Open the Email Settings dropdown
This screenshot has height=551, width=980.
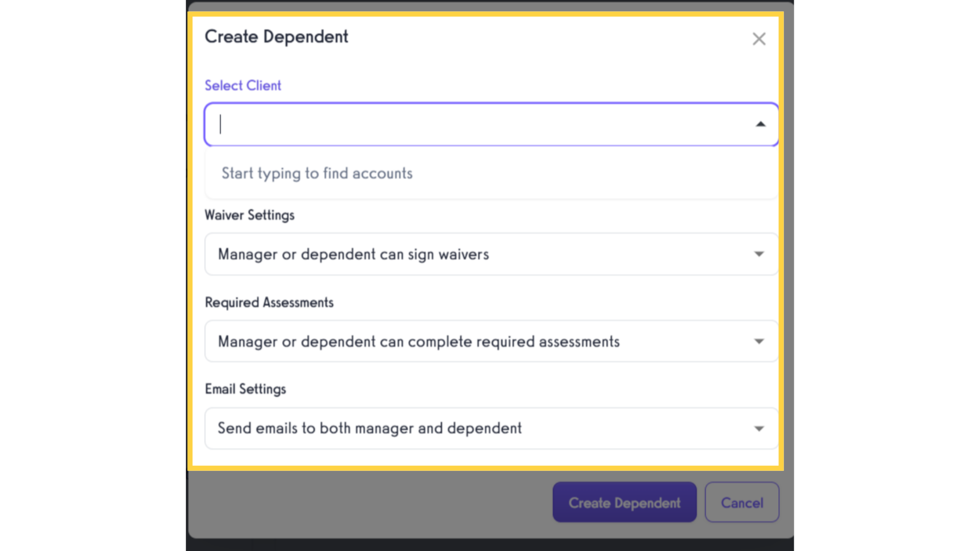click(x=491, y=428)
